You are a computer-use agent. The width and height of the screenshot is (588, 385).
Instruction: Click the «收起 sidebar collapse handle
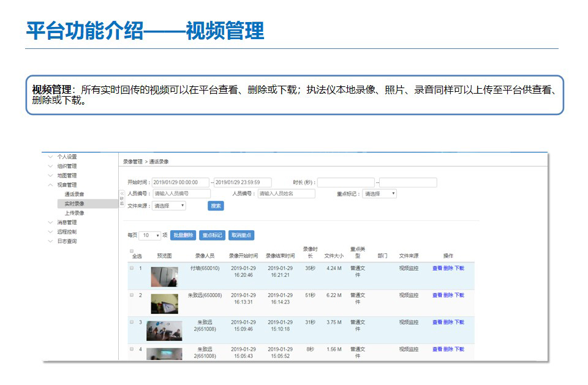click(x=122, y=198)
